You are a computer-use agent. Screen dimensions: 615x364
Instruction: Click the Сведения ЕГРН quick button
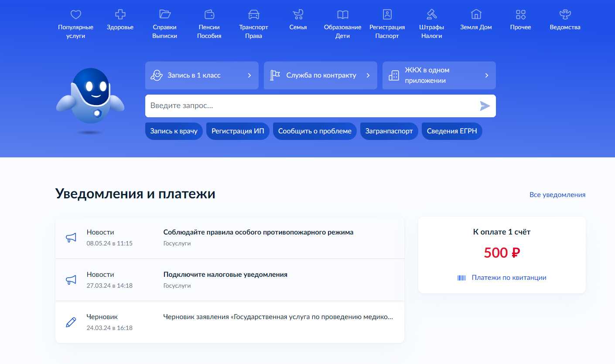[452, 131]
